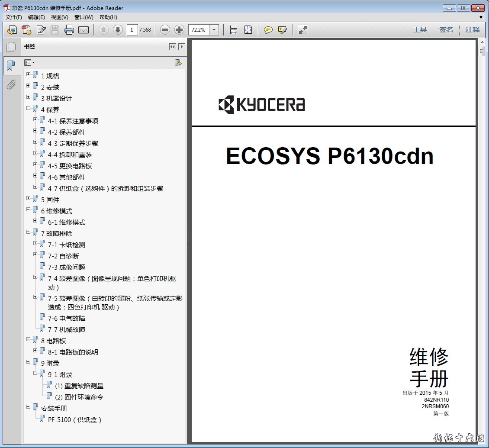Image resolution: width=489 pixels, height=448 pixels.
Task: Toggle the bookmarks panel icon
Action: point(11,66)
